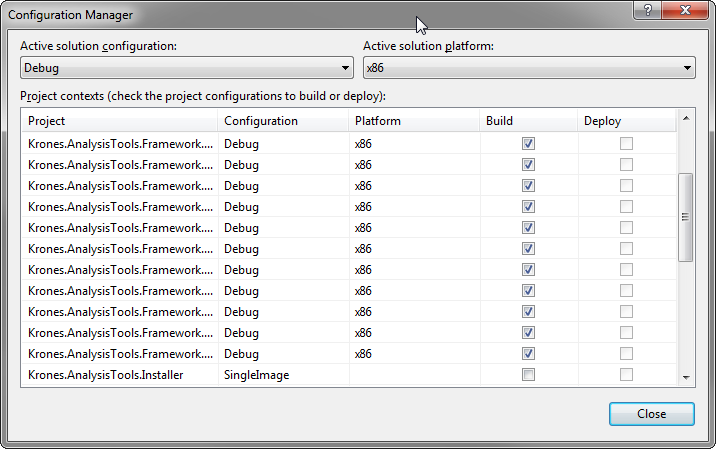Click the empty Platform cell of the Installer row
Viewport: 716px width, 449px height.
pos(413,375)
